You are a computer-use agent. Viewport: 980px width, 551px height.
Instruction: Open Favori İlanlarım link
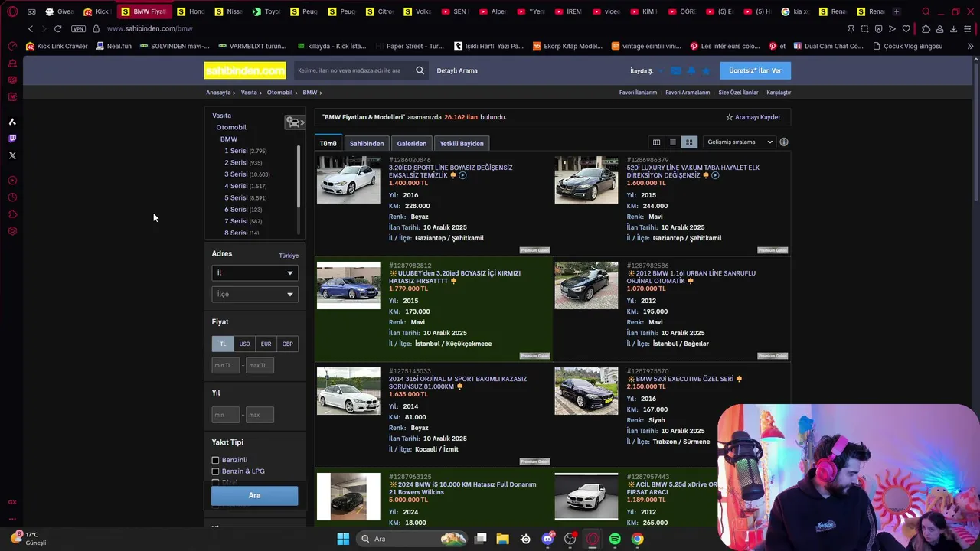639,93
